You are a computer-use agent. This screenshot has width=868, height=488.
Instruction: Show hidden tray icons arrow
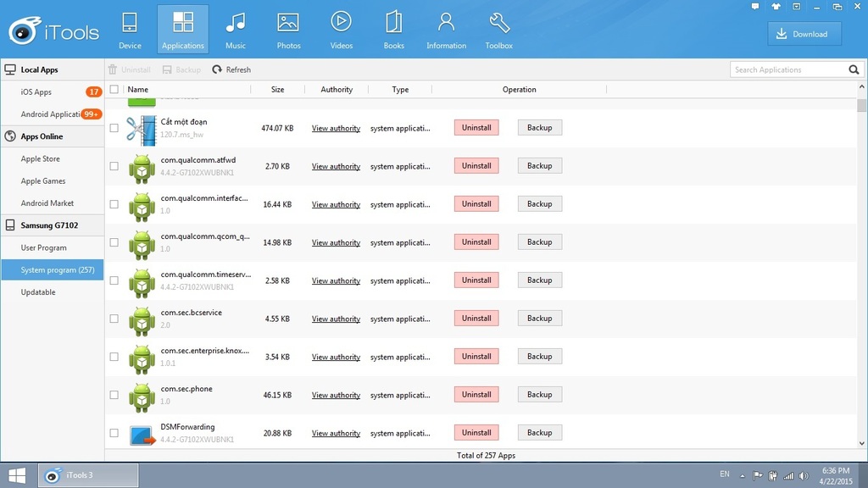pyautogui.click(x=743, y=476)
